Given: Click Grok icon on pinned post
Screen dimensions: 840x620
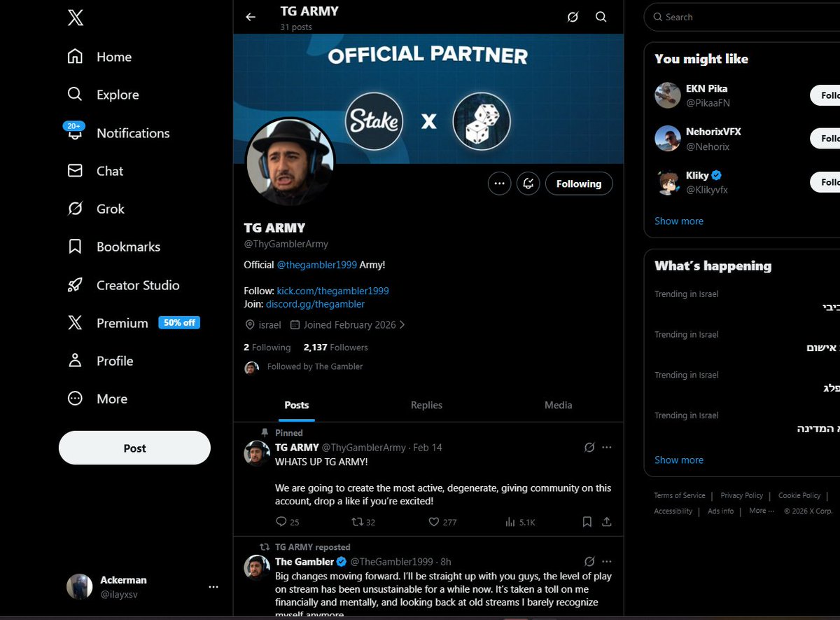Looking at the screenshot, I should (589, 447).
